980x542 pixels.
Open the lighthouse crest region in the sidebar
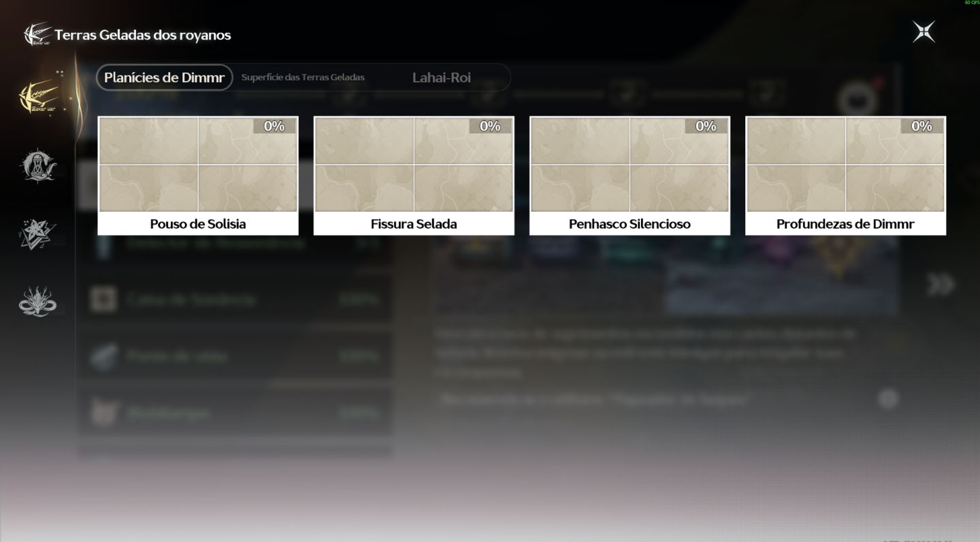tap(37, 165)
